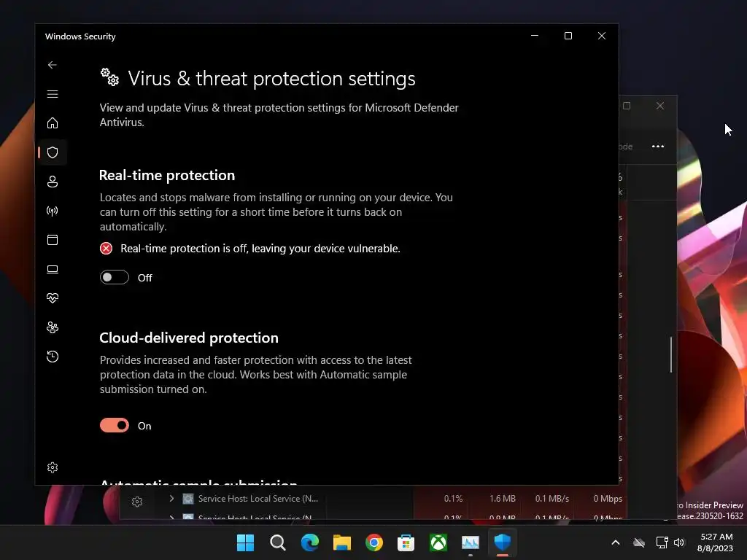Turn off Cloud-delivered protection toggle
This screenshot has width=747, height=560.
115,425
